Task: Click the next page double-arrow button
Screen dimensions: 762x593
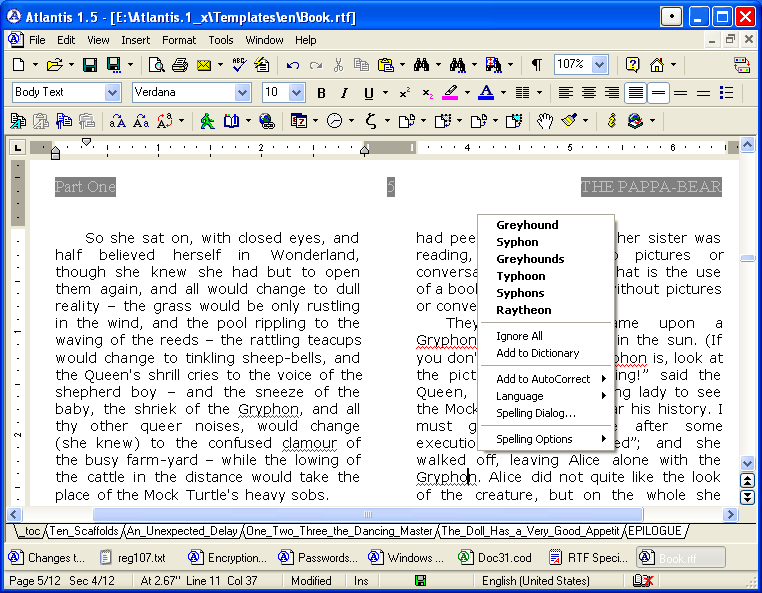Action: [x=747, y=497]
